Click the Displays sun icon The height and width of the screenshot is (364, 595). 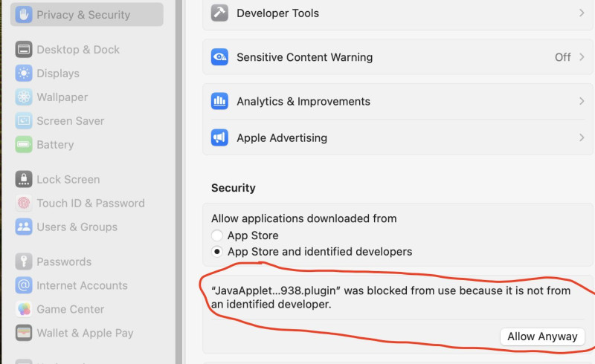pyautogui.click(x=24, y=74)
